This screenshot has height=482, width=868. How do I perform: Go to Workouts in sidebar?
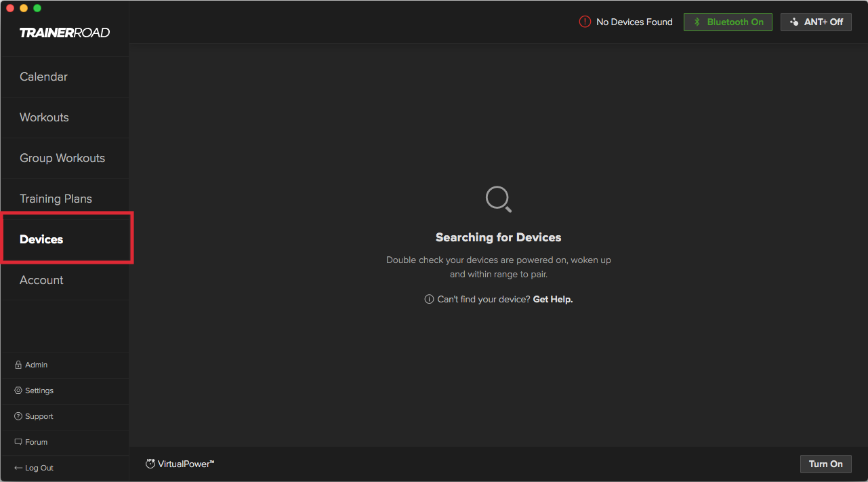pos(64,117)
